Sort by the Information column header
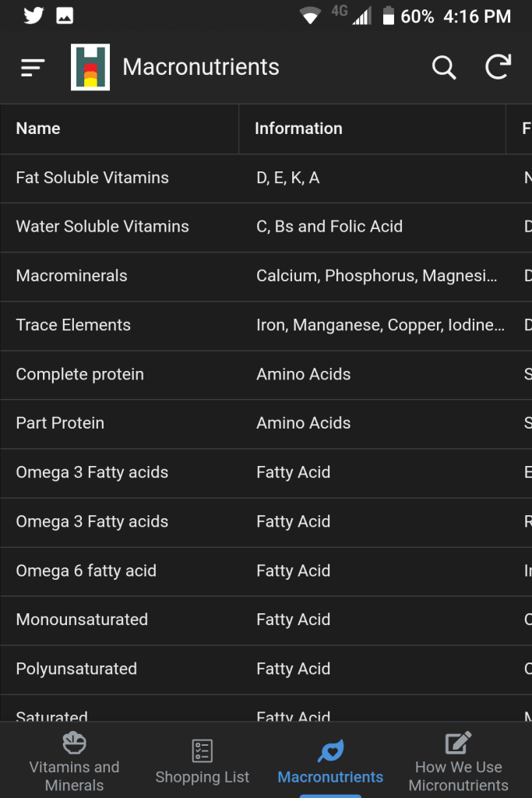Screen dimensions: 532x798 (298, 129)
